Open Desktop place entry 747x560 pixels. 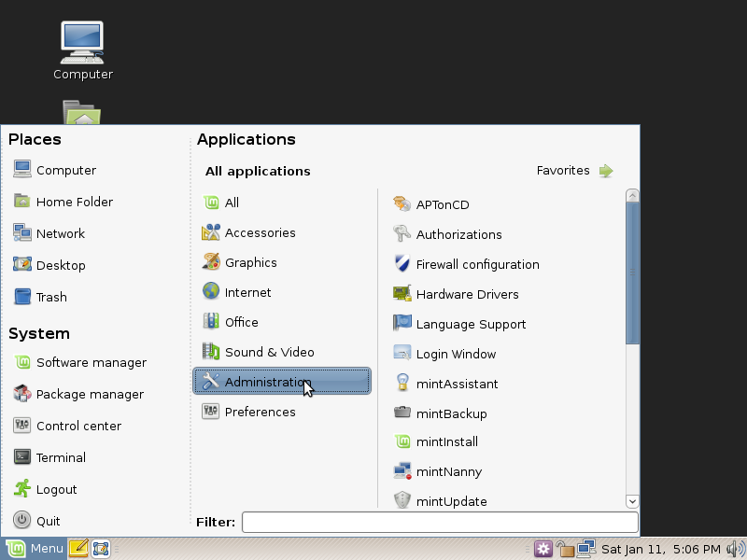[x=49, y=265]
